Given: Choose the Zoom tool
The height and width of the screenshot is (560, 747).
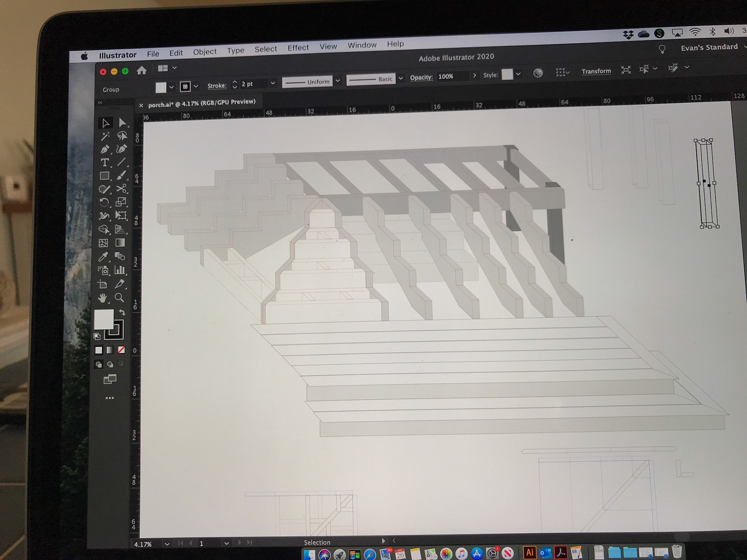Looking at the screenshot, I should 119,298.
